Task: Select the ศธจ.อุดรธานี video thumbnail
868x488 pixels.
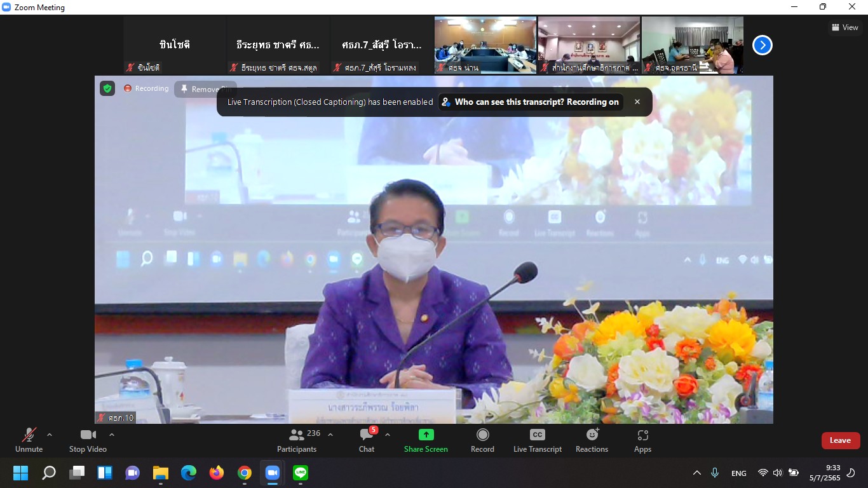Action: click(692, 45)
